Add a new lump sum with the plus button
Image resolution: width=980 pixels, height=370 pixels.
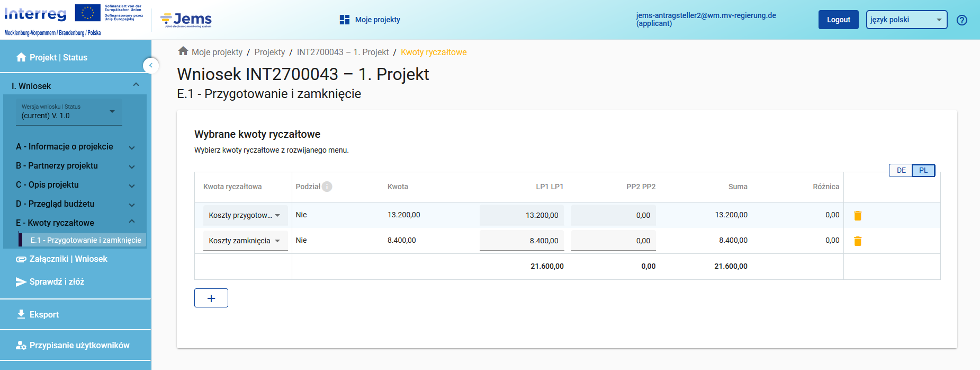211,298
